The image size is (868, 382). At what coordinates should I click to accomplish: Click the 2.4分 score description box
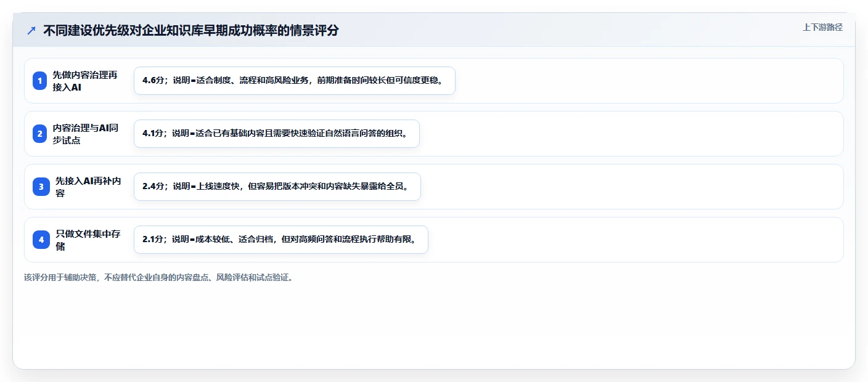coord(277,187)
